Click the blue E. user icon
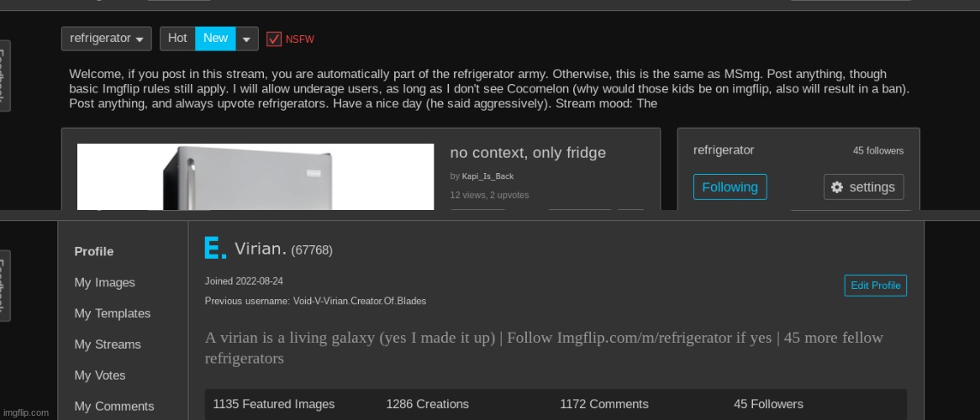Screen dimensions: 980x420 coord(215,249)
